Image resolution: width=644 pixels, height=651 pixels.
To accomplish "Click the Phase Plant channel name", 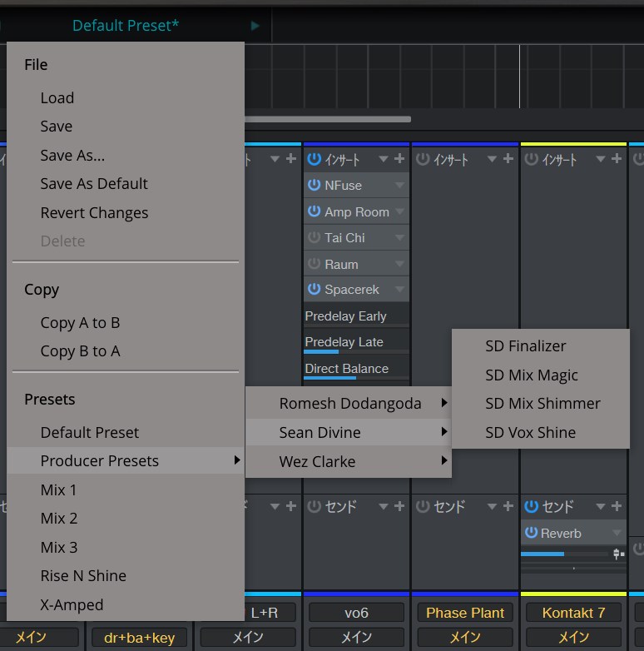I will tap(465, 613).
